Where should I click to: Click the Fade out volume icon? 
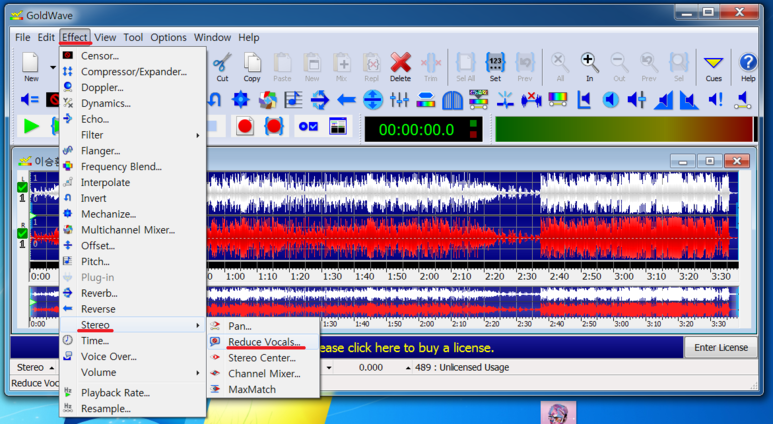(689, 100)
